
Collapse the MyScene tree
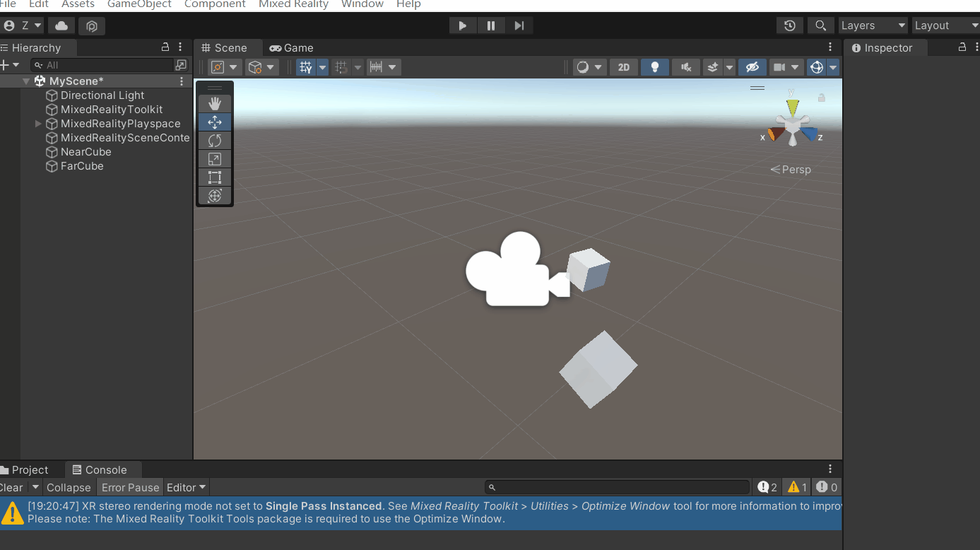[x=26, y=81]
